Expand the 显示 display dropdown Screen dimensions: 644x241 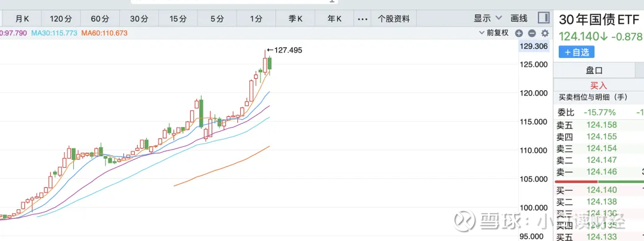pos(487,18)
